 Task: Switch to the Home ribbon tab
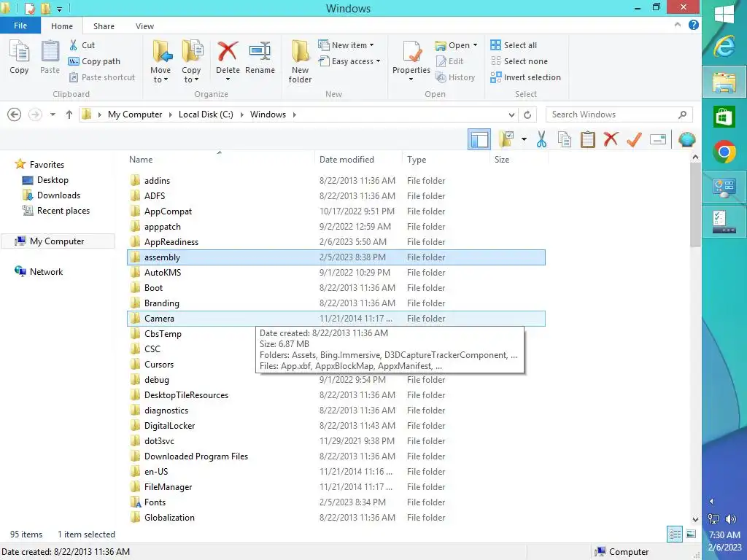tap(62, 26)
